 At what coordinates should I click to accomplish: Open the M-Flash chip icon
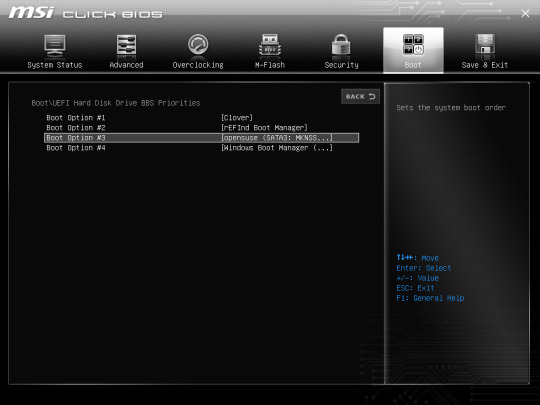270,45
